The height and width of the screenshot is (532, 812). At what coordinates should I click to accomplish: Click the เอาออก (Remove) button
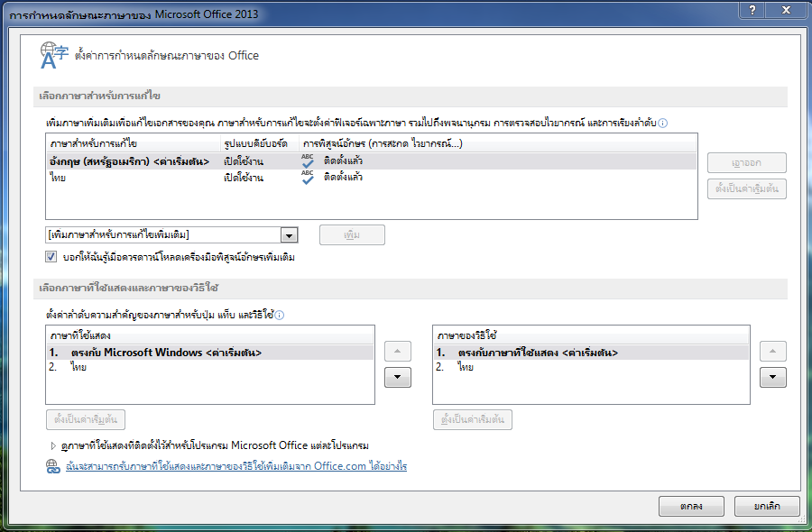click(x=747, y=163)
